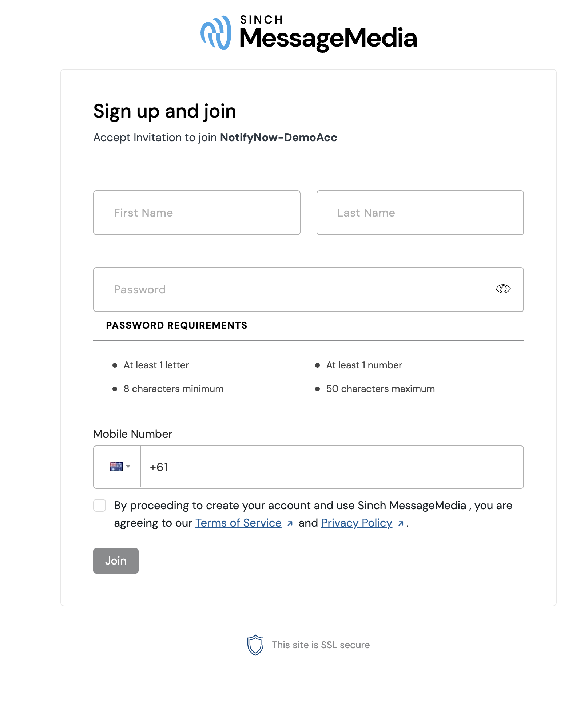Click the 'This site is SSL secure' text

click(321, 645)
